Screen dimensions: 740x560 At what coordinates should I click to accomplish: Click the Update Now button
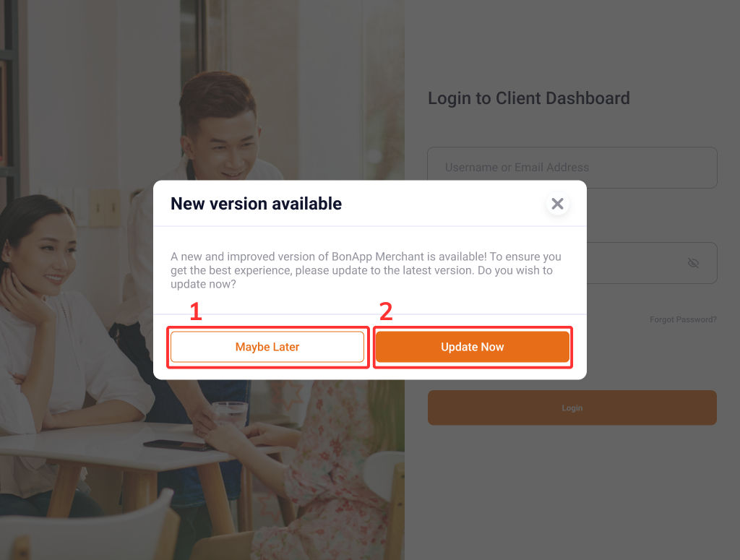click(x=473, y=347)
